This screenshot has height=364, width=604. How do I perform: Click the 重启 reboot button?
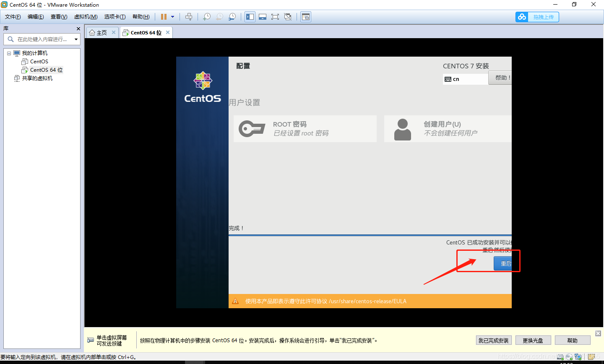click(503, 263)
